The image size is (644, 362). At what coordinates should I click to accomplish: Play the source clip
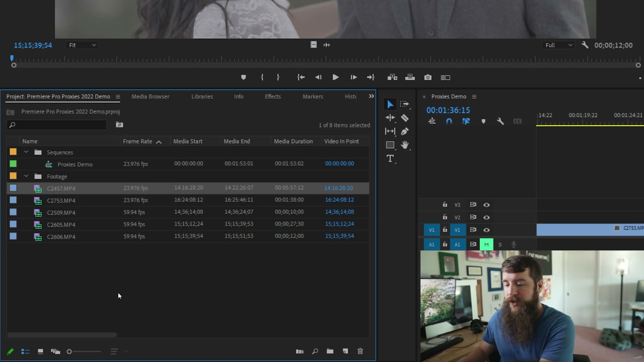335,77
